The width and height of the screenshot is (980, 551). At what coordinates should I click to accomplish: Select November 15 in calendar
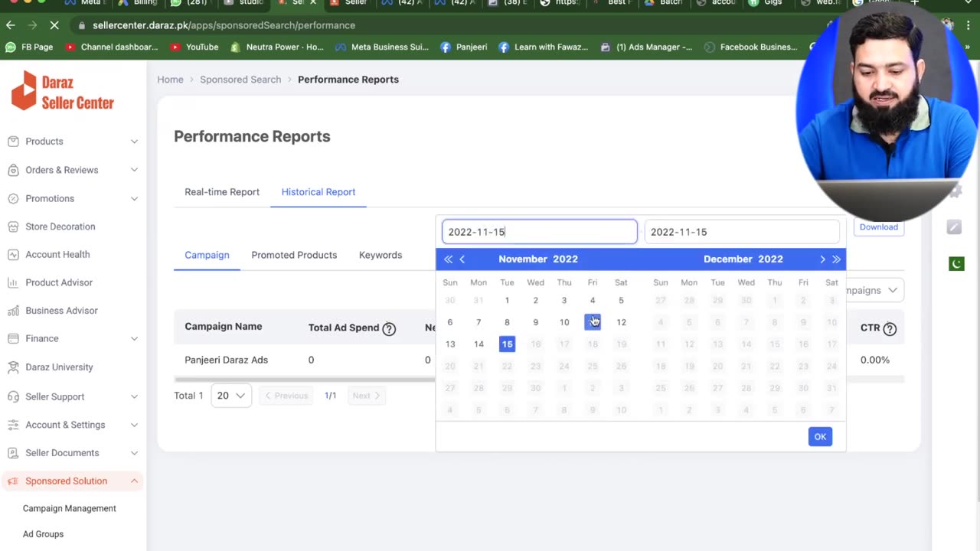[507, 344]
